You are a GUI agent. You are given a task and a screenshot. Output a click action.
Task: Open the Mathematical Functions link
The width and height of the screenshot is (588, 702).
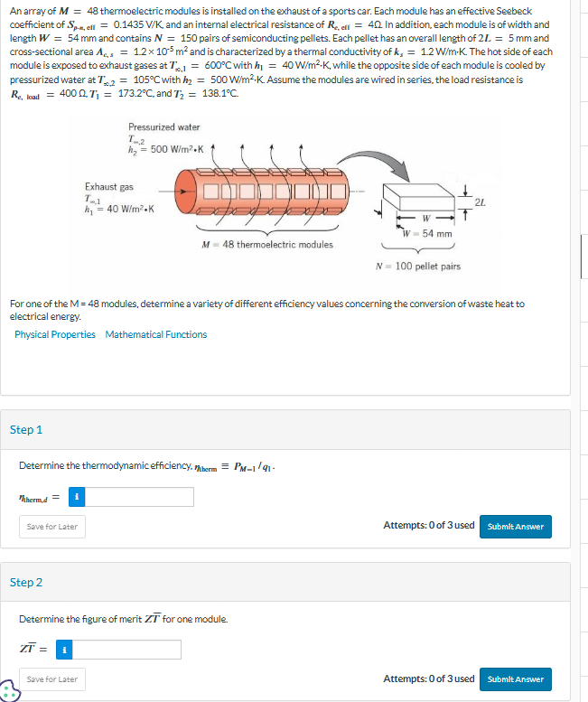tap(155, 334)
